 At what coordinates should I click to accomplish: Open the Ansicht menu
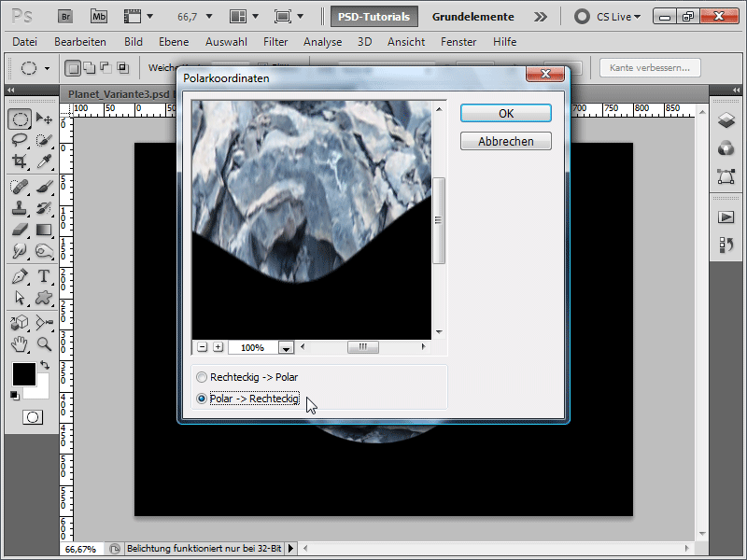click(406, 42)
